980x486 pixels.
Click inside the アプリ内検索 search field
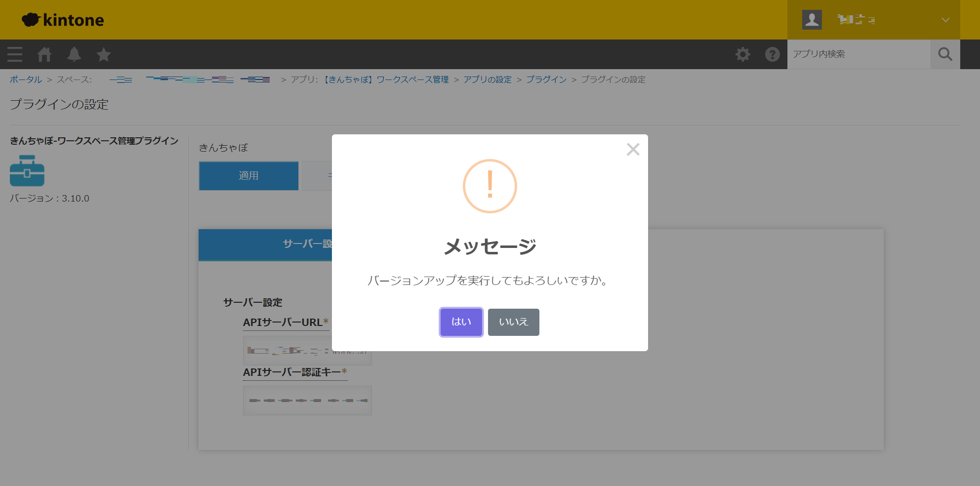click(x=858, y=54)
